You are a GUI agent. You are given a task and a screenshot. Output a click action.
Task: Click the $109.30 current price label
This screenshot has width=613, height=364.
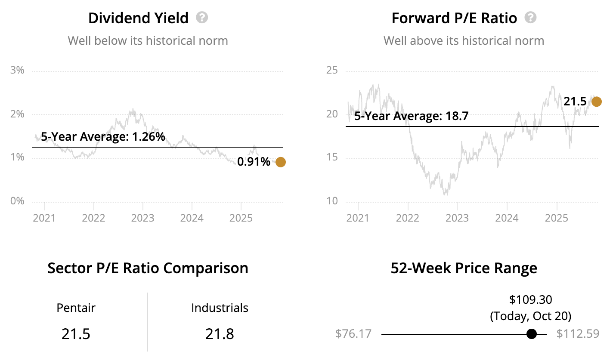[x=530, y=299]
